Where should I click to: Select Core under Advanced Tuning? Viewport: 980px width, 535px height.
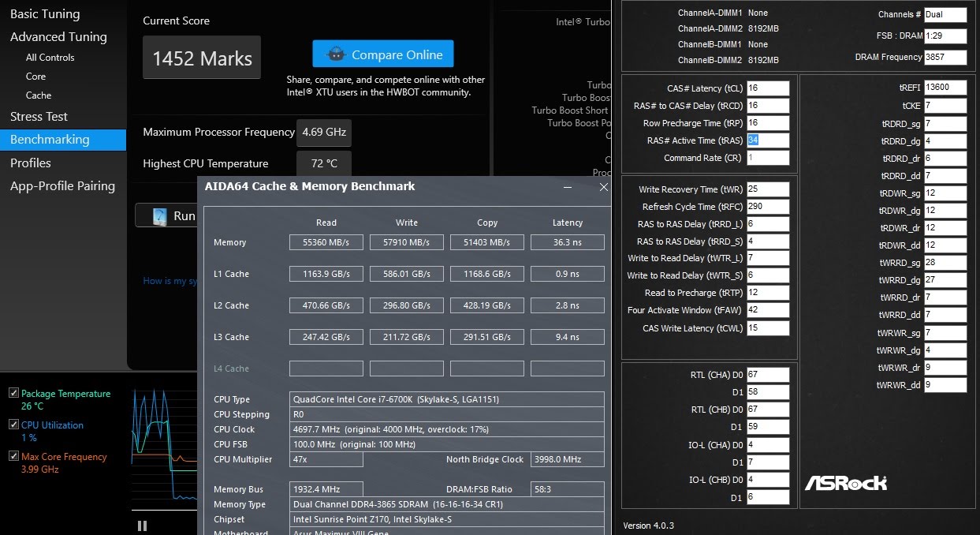pyautogui.click(x=35, y=77)
